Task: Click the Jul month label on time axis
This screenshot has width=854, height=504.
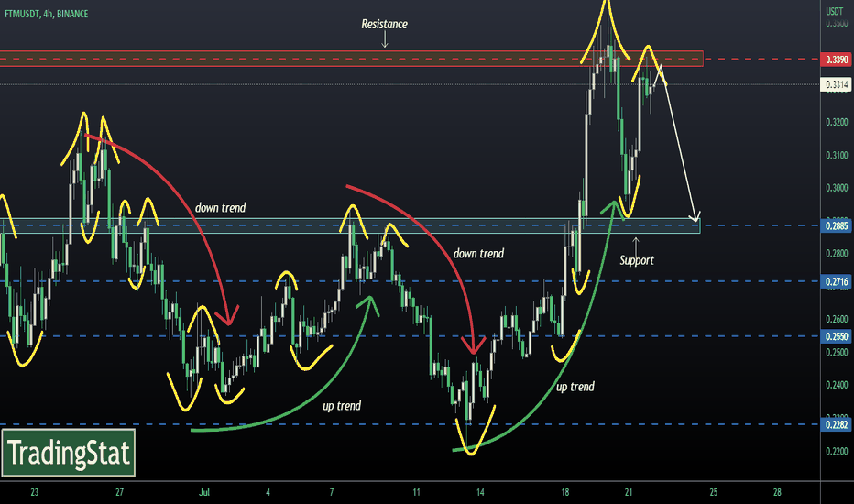Action: [204, 493]
